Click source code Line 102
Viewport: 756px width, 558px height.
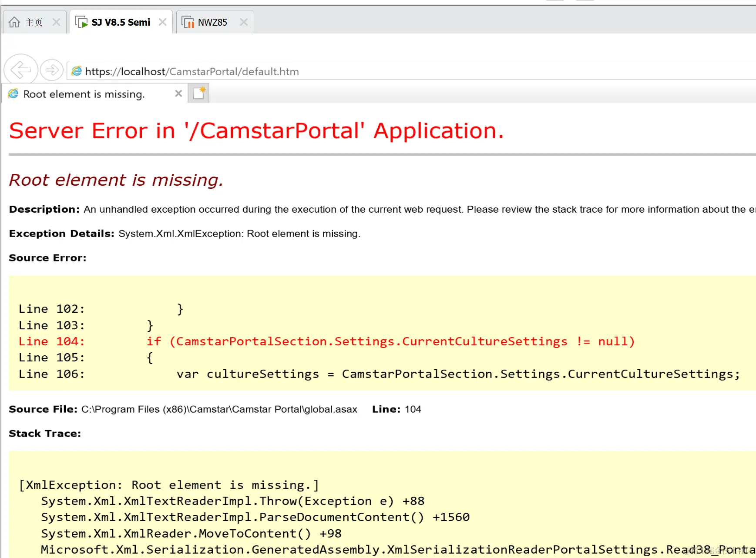101,309
